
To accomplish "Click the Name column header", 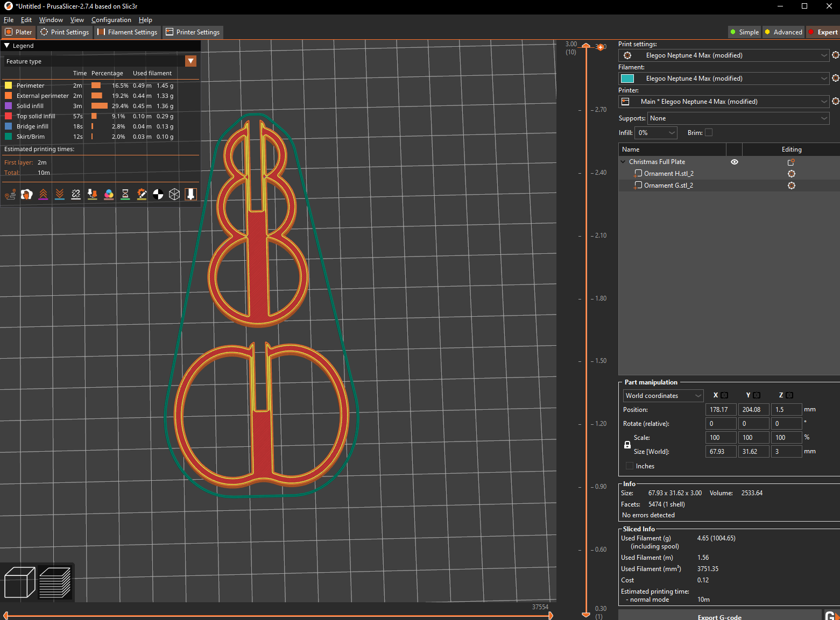I will 672,149.
